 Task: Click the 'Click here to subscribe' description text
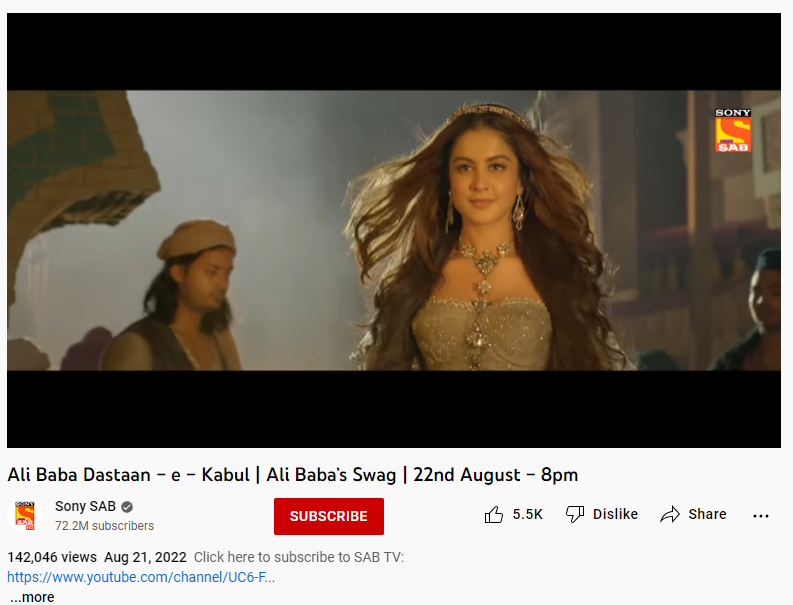tap(299, 557)
